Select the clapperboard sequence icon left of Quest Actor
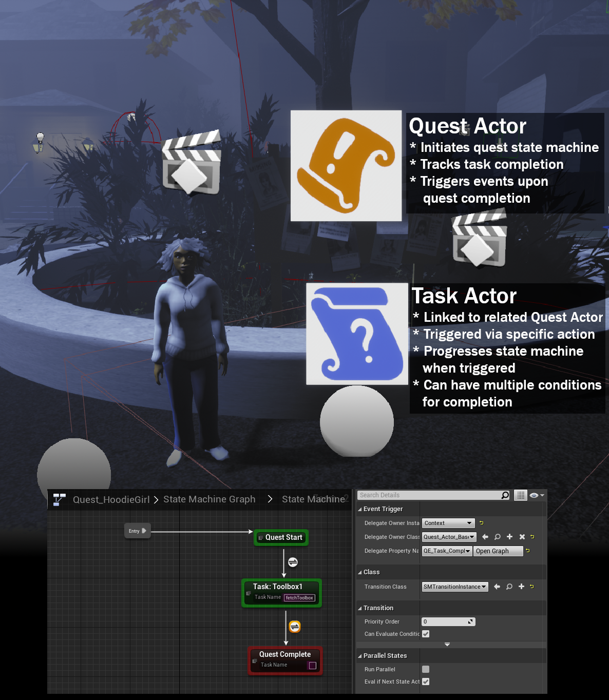Screen dimensions: 609x700 point(192,163)
